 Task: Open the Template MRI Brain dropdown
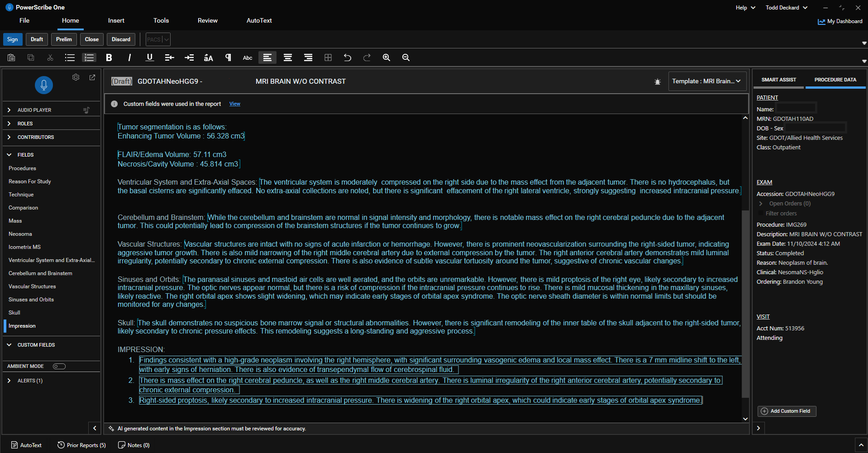[x=706, y=81]
